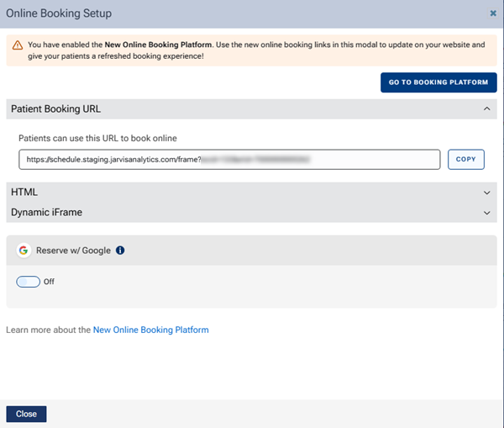The image size is (504, 428).
Task: Open the New Online Booking Platform link
Action: click(150, 330)
